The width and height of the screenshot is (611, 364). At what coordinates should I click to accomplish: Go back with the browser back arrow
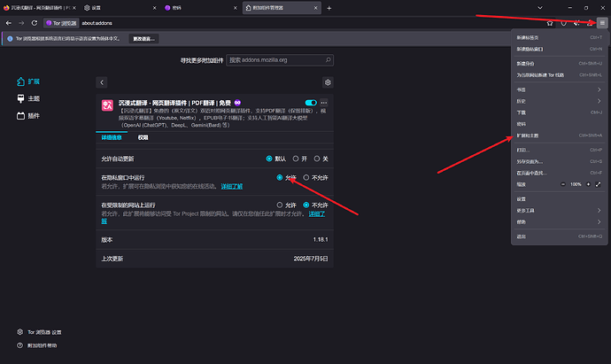point(9,23)
